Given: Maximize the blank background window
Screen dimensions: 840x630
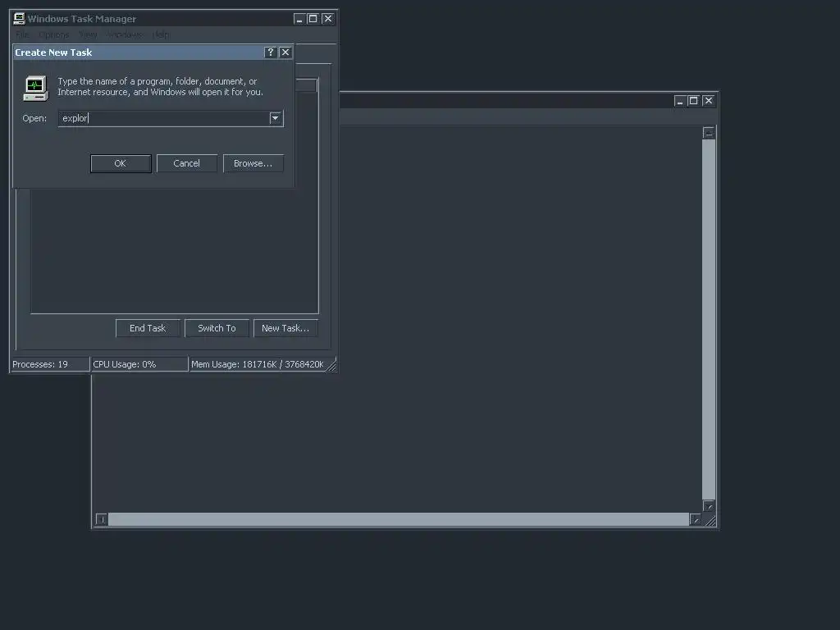Looking at the screenshot, I should point(694,101).
